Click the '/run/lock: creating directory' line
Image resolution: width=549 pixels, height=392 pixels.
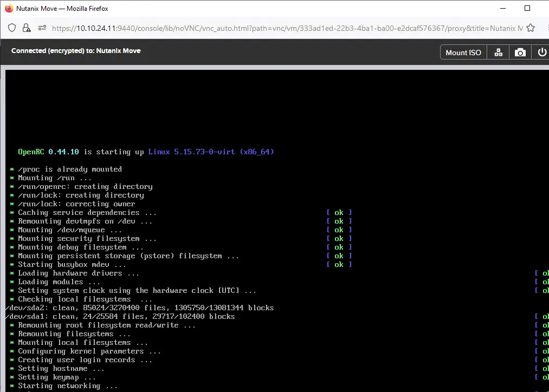click(x=81, y=195)
